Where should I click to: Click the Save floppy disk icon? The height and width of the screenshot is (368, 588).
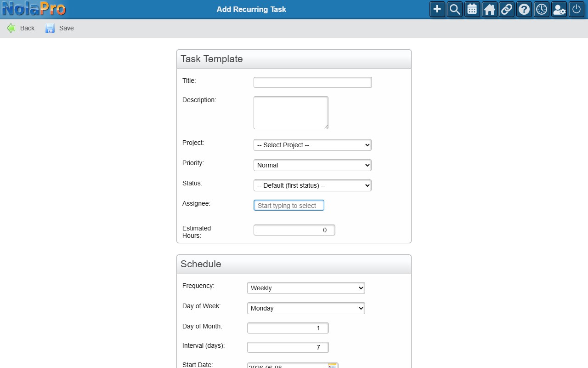(x=50, y=28)
